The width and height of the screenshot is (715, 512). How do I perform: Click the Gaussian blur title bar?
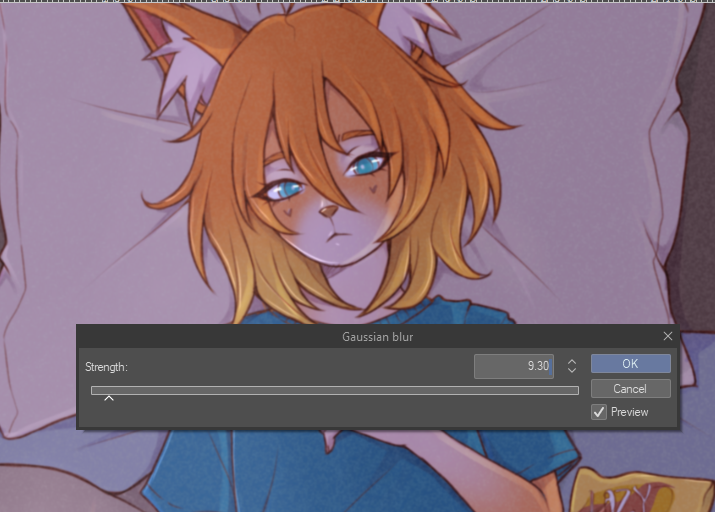tap(378, 336)
